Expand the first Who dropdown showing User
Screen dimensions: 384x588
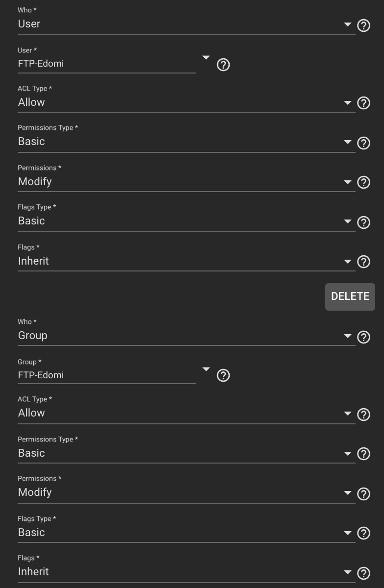click(186, 24)
